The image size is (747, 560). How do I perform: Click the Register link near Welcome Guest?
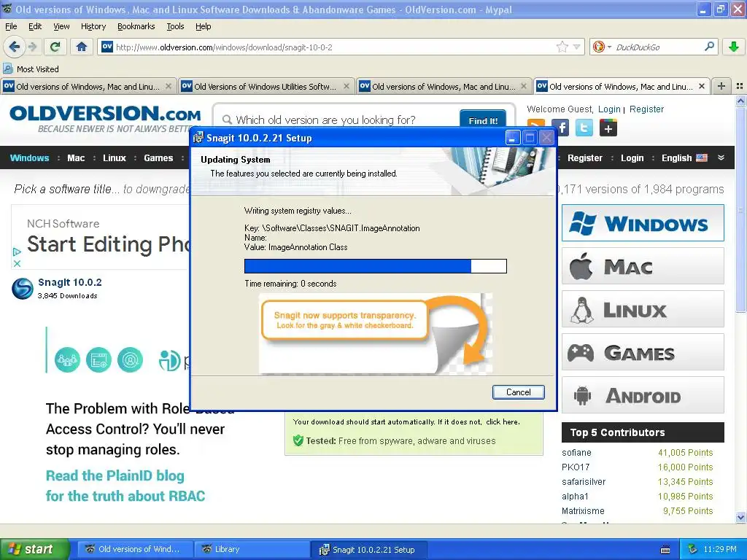coord(646,109)
